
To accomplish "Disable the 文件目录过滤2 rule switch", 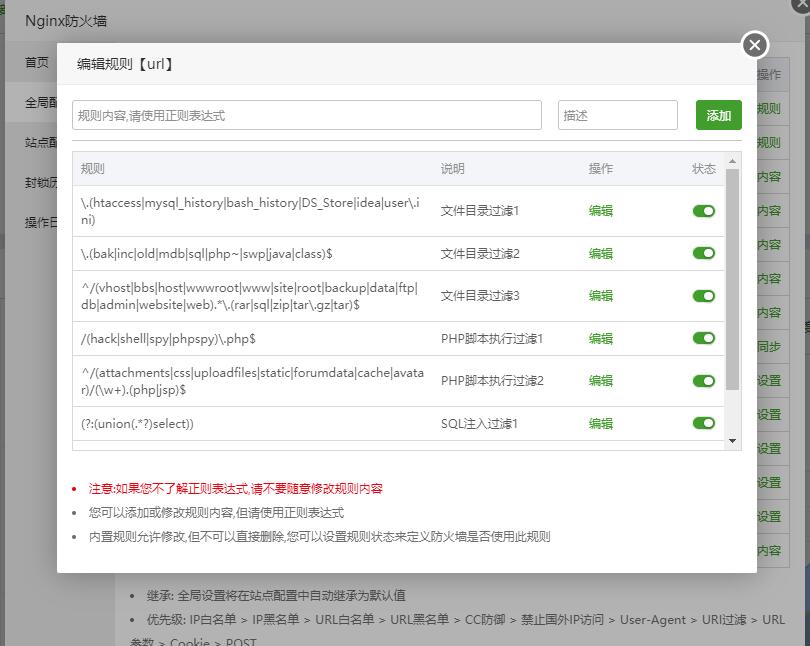I will [x=704, y=254].
